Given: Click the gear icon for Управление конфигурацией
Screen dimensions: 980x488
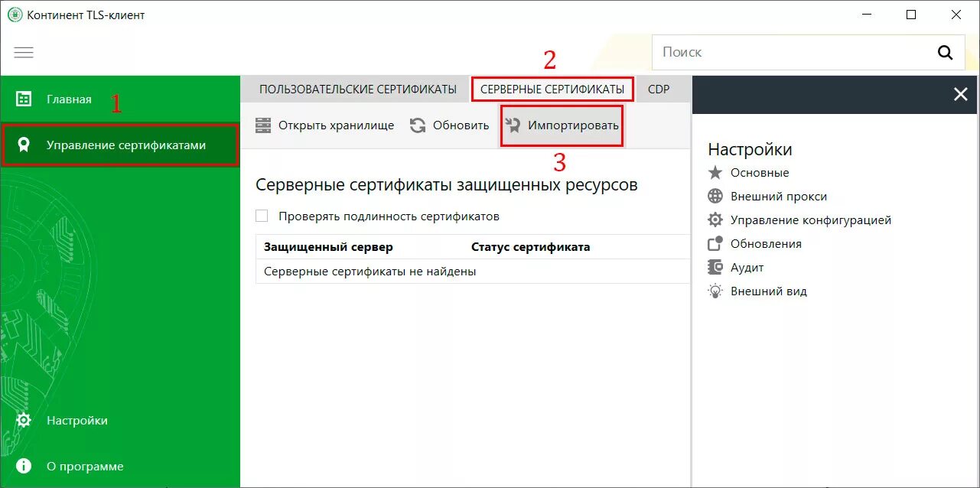Looking at the screenshot, I should coord(715,220).
